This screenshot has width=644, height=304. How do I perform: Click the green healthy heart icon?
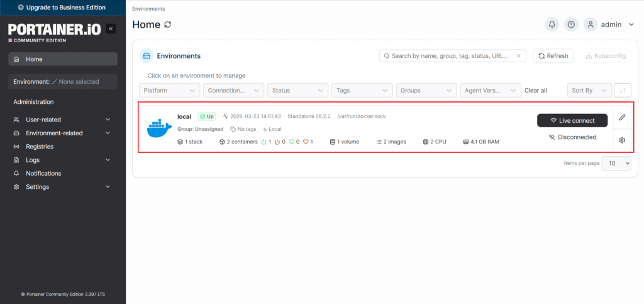coord(292,142)
